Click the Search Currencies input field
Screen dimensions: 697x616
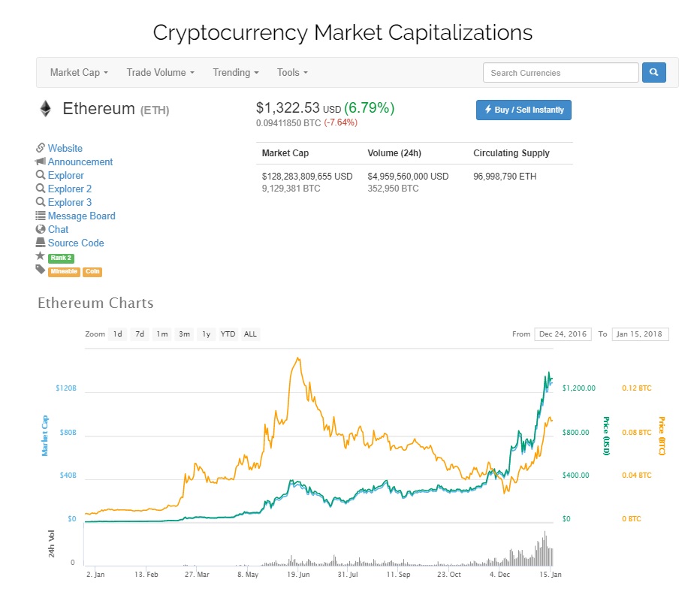(560, 73)
